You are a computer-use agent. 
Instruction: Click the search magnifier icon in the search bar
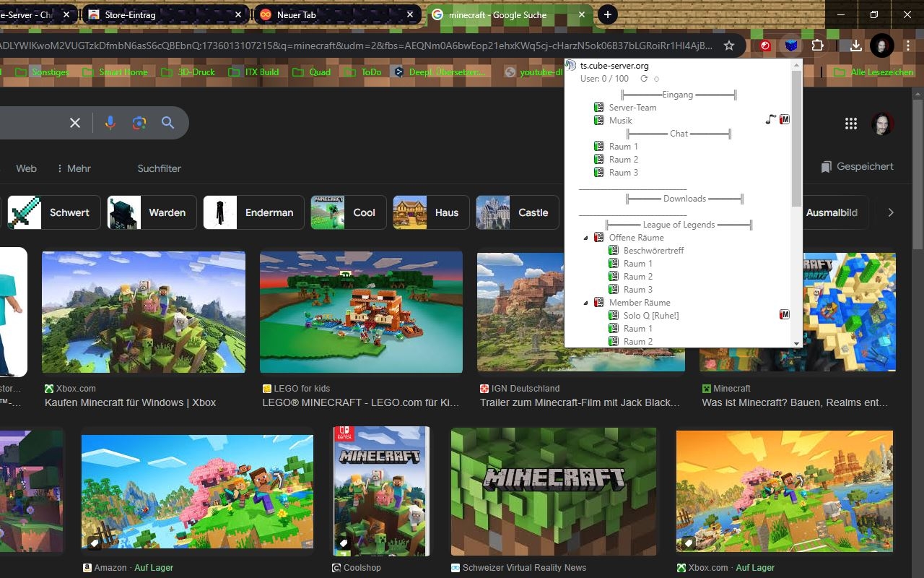tap(167, 123)
